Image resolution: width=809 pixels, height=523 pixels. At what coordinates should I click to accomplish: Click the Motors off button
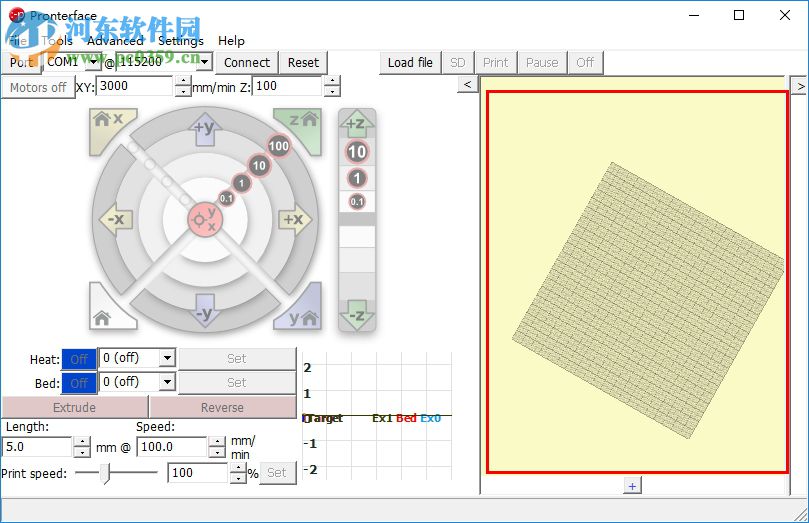click(38, 88)
